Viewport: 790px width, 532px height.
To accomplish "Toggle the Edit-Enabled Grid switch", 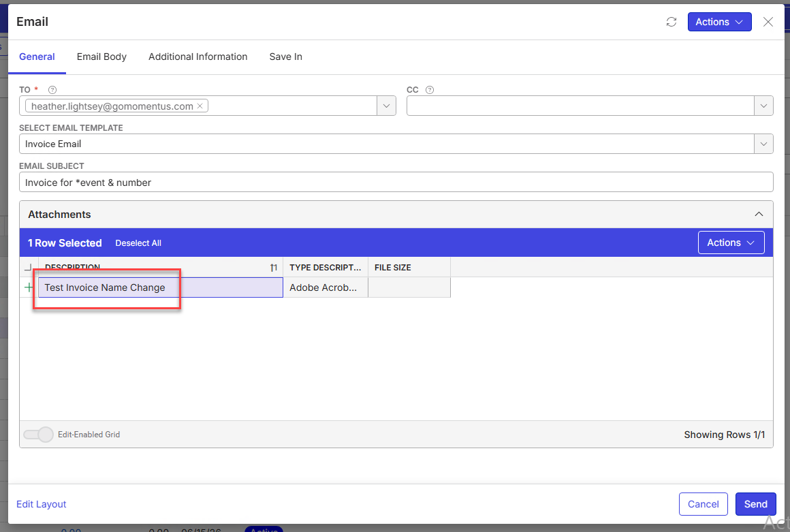I will pos(38,435).
